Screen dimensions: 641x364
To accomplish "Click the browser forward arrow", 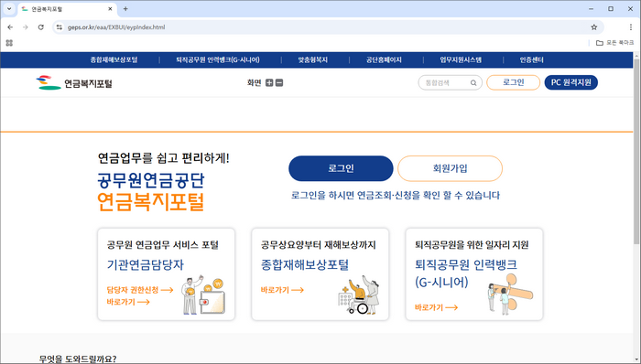I will pyautogui.click(x=26, y=27).
